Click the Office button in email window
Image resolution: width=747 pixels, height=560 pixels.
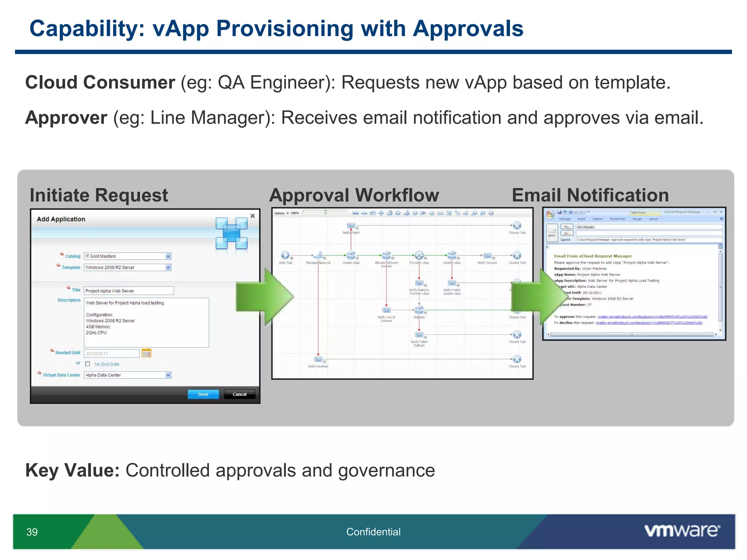click(550, 214)
